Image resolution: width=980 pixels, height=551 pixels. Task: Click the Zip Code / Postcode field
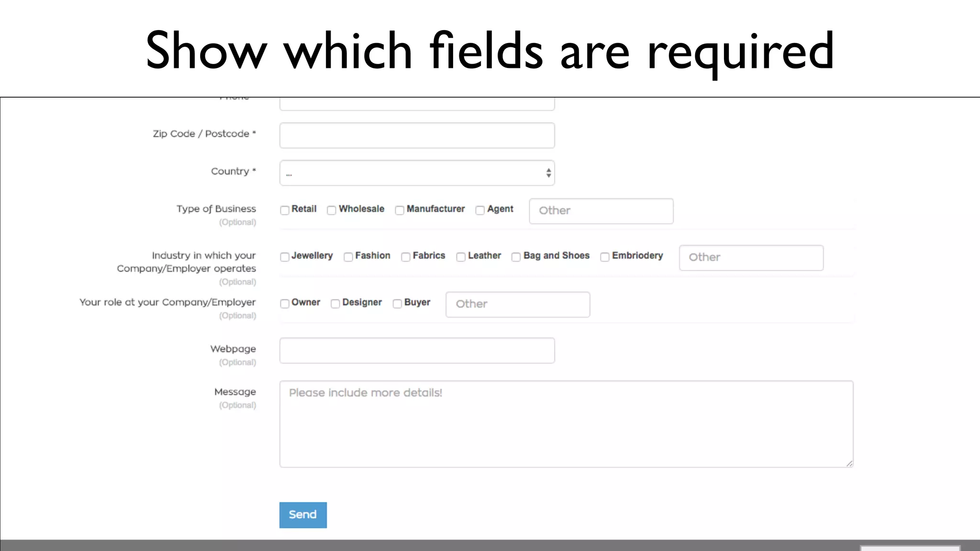417,135
